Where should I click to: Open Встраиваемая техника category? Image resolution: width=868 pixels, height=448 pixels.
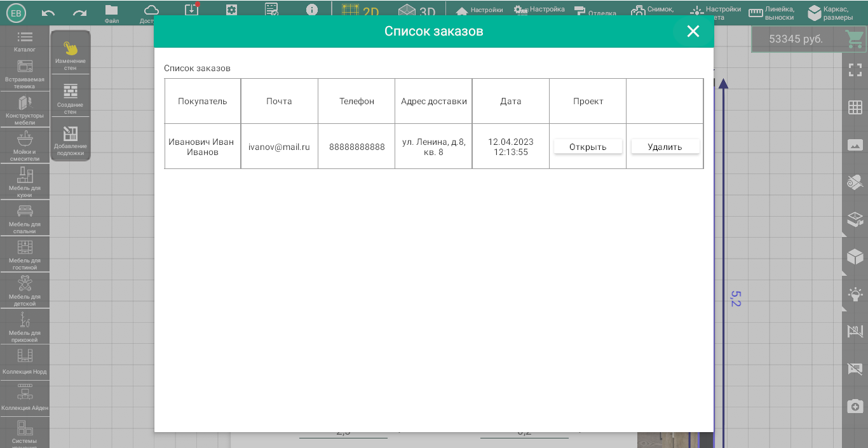click(25, 74)
